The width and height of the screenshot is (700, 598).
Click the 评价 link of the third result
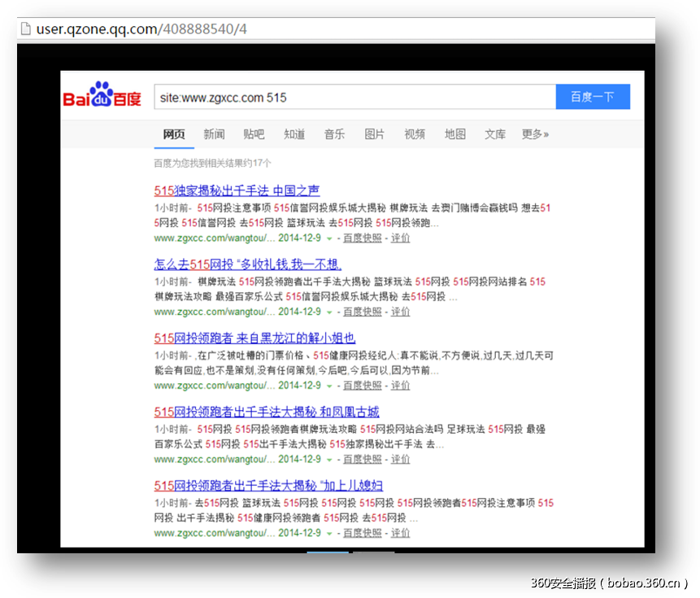[x=399, y=385]
